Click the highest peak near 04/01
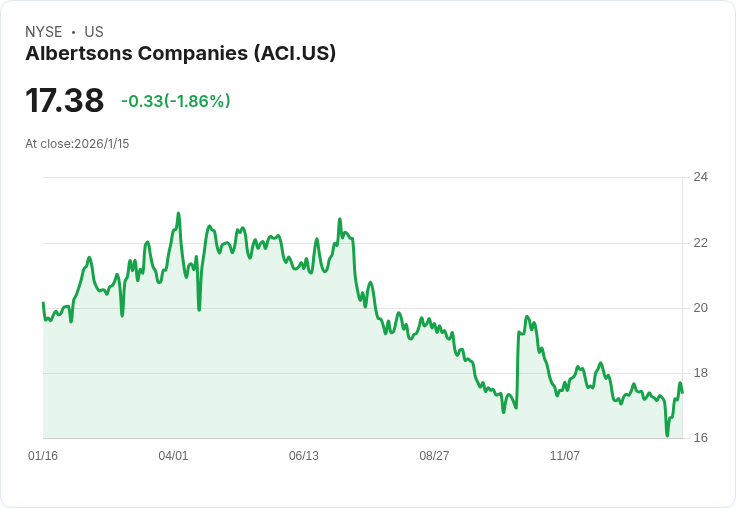736x508 pixels. (178, 214)
